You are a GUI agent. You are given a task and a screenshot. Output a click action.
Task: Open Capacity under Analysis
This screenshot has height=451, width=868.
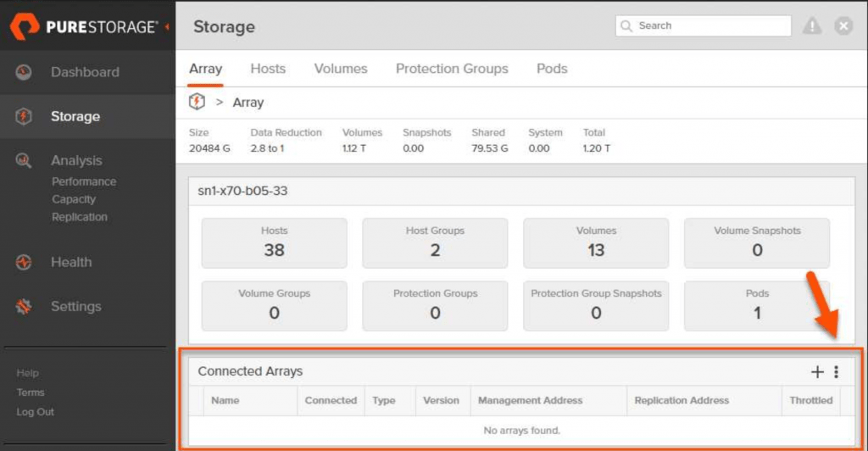(74, 199)
